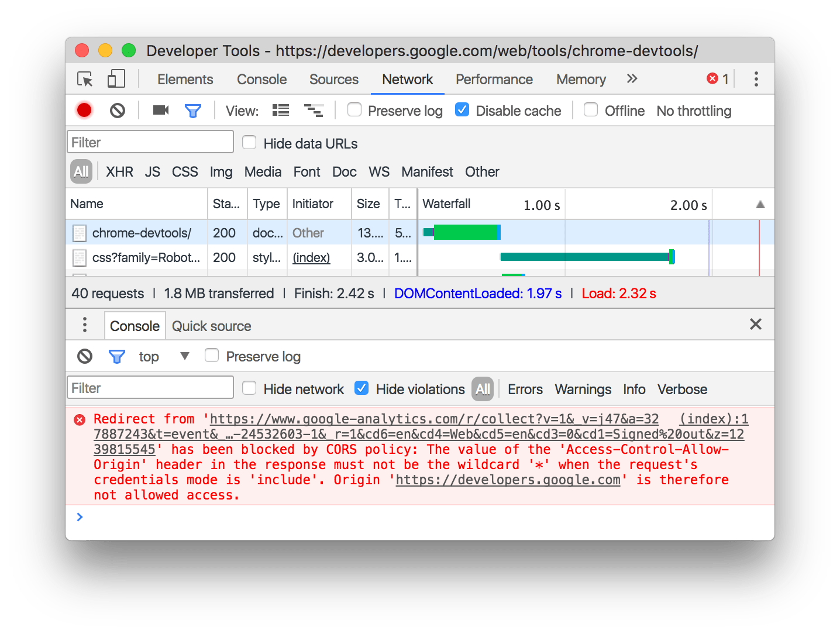Click the Waterfall column sort arrow

point(759,204)
